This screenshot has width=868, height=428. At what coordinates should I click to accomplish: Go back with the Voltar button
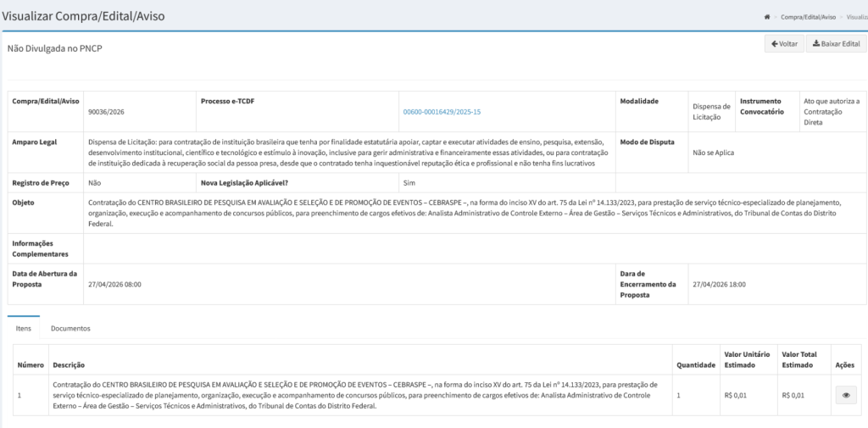point(784,44)
